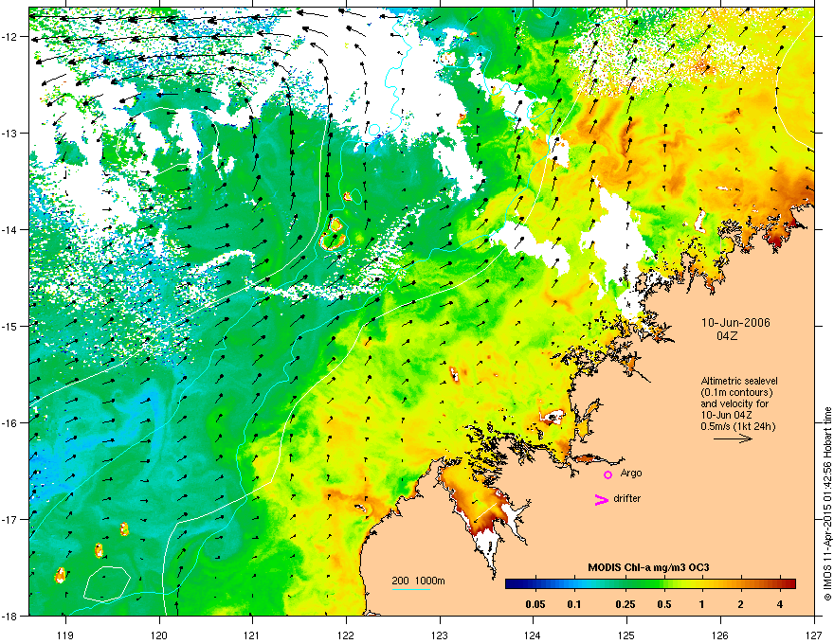Click the "0.5m/s (1kt 24h)" caption line

tap(737, 426)
